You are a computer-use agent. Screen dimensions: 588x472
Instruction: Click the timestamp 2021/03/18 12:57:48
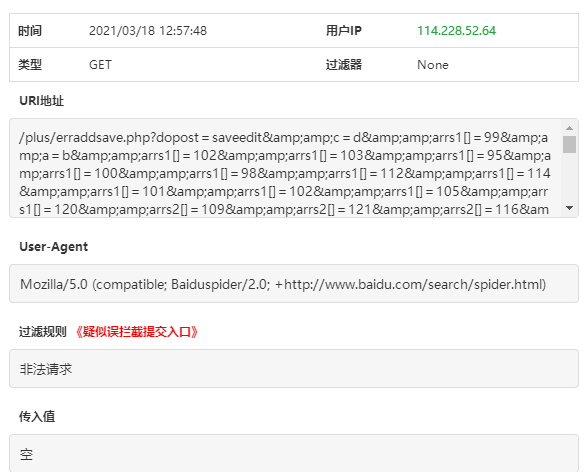click(x=148, y=31)
